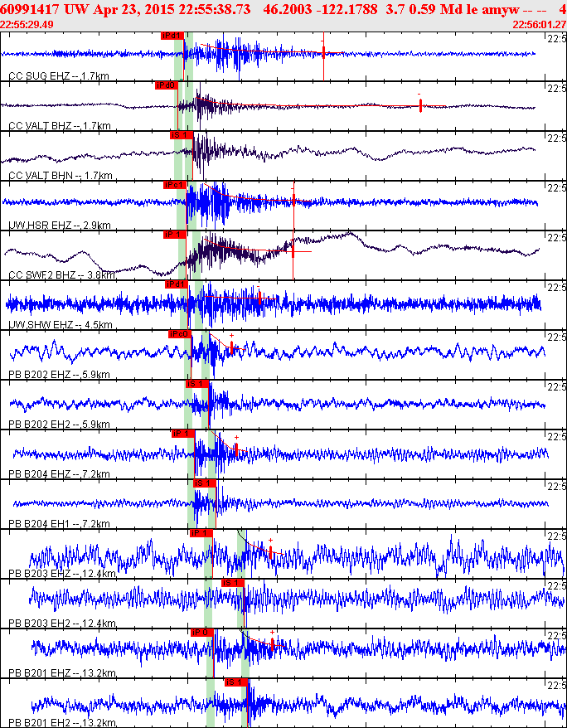Select the iS 1 pick flag on PB B204 EH1
The height and width of the screenshot is (728, 567).
click(x=205, y=483)
